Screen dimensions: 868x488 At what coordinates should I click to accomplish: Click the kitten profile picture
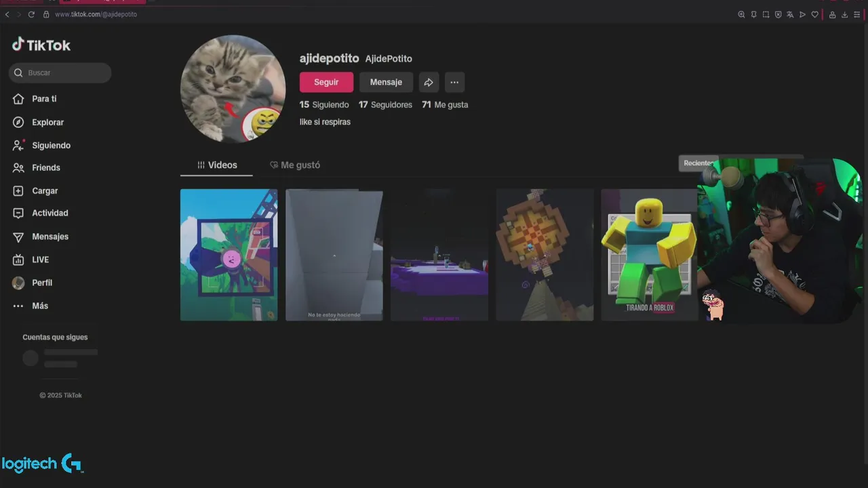click(233, 89)
